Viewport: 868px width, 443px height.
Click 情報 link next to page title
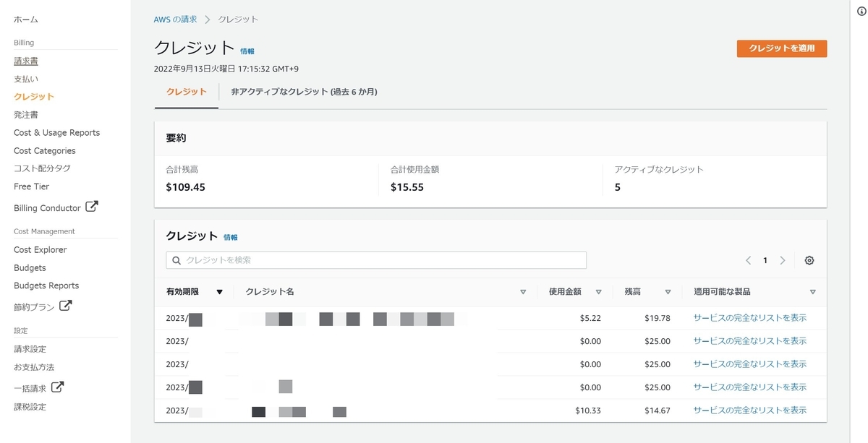coord(247,51)
